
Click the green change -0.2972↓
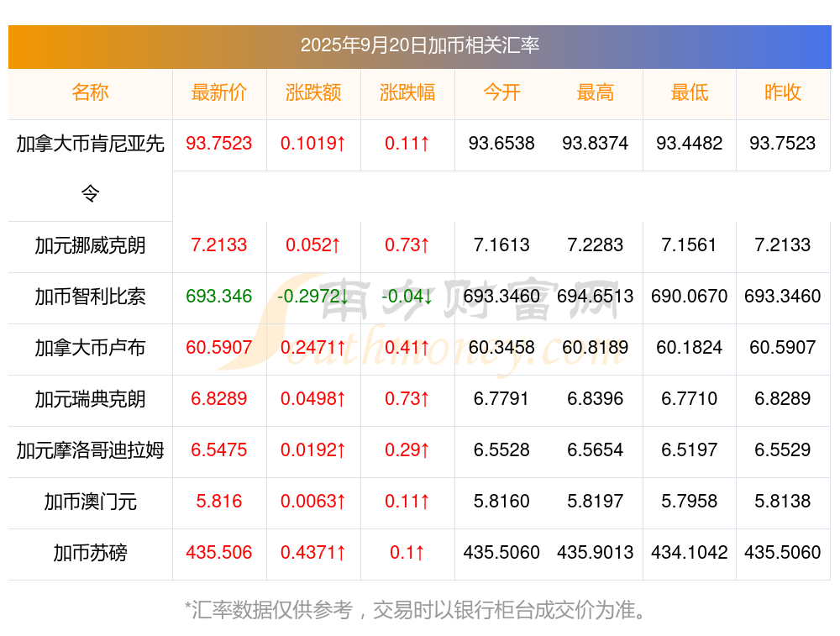[313, 296]
